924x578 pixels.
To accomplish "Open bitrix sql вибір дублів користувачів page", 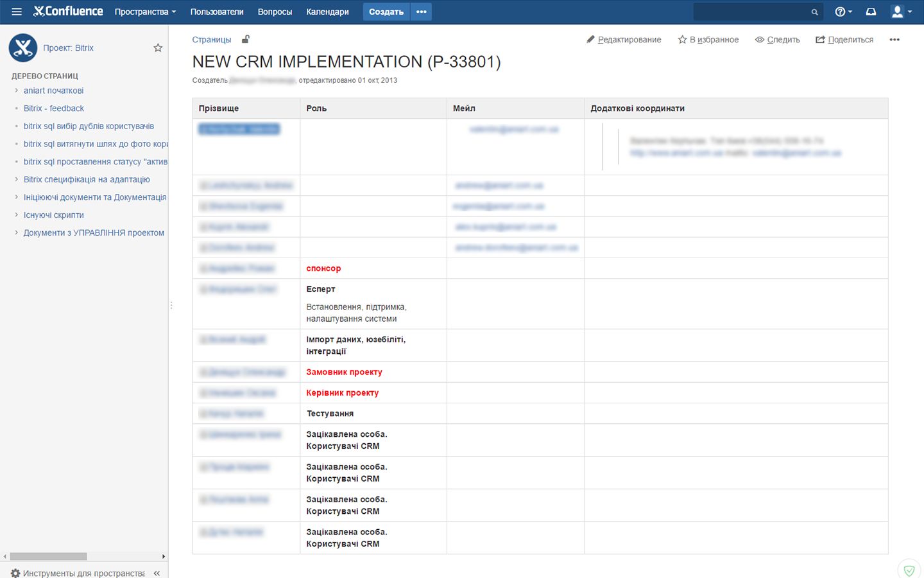I will click(89, 127).
